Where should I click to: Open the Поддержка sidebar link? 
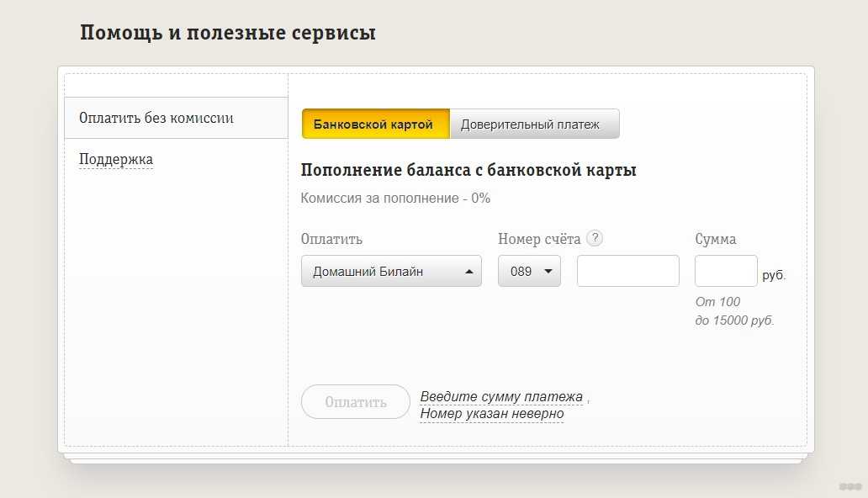click(116, 159)
